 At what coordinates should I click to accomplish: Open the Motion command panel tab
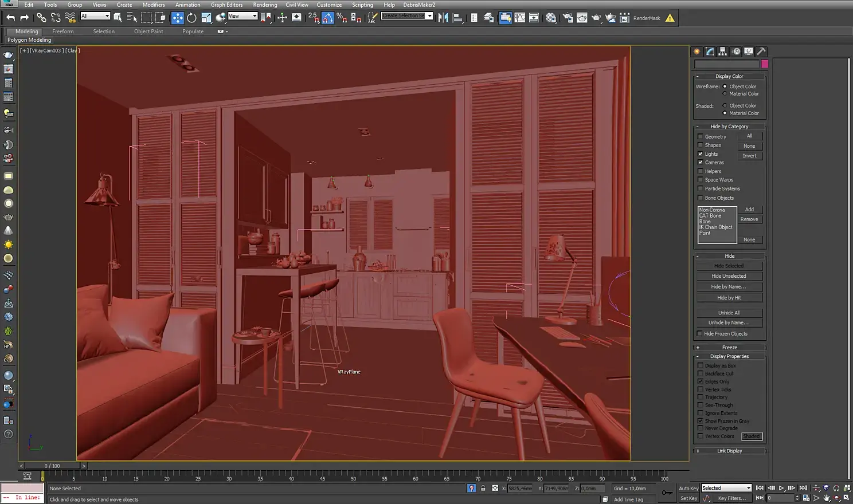pos(736,52)
